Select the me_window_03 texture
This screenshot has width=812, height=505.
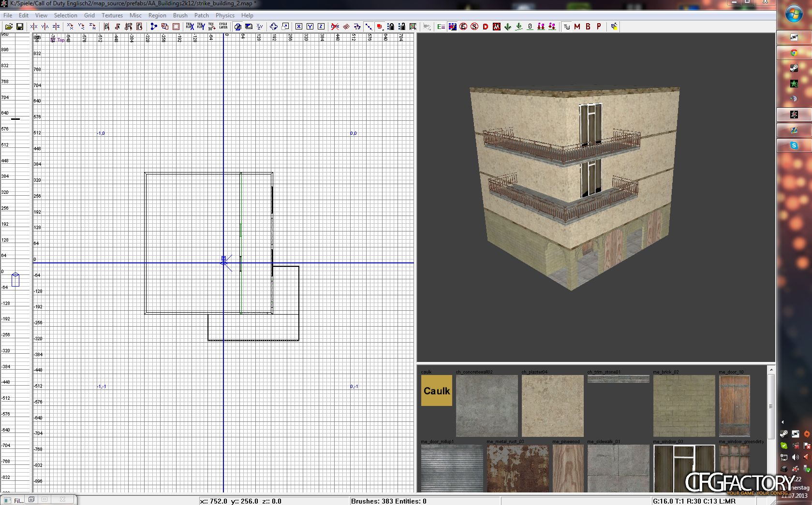click(x=684, y=468)
